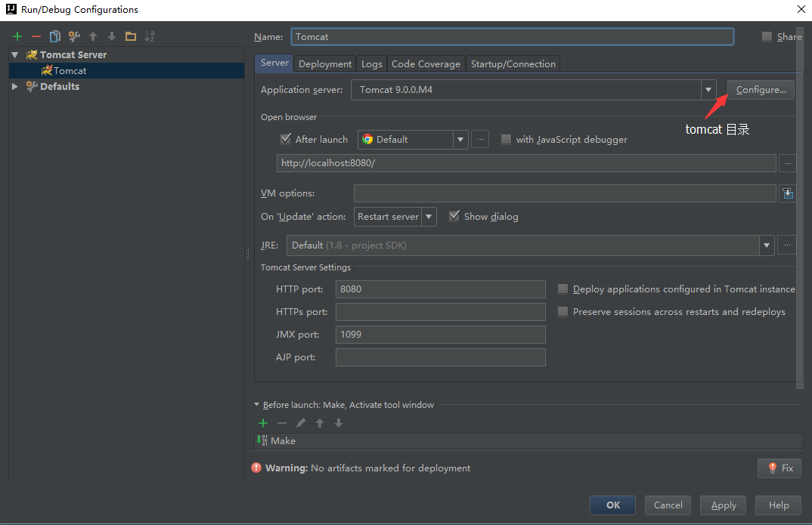Expand Defaults tree node
The width and height of the screenshot is (812, 525).
pyautogui.click(x=15, y=86)
